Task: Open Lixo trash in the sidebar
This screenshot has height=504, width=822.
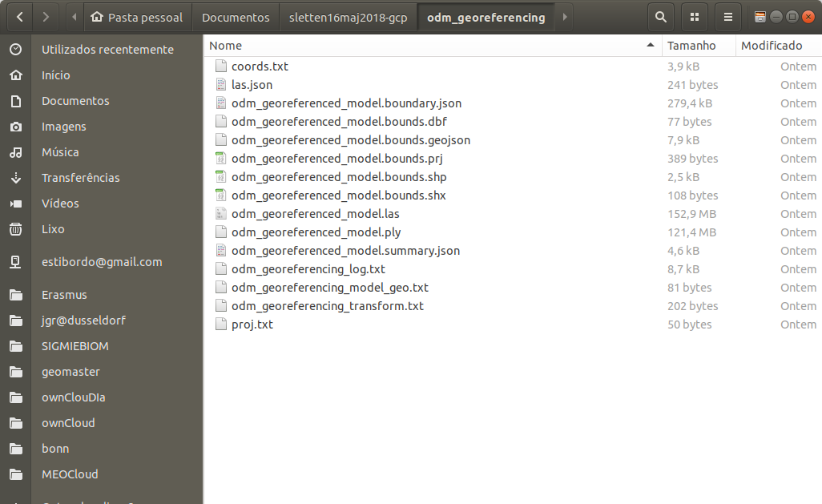Action: tap(53, 229)
